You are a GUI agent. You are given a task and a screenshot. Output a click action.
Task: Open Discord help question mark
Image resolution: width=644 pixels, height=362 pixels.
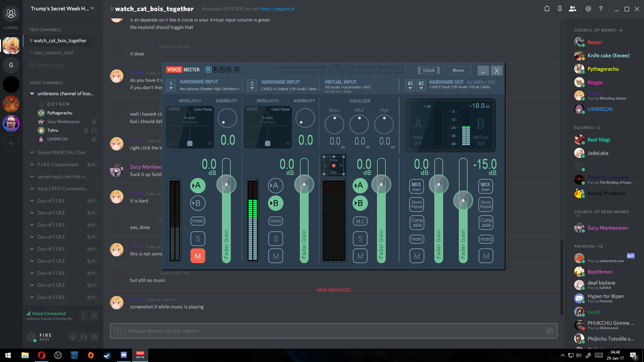click(601, 9)
